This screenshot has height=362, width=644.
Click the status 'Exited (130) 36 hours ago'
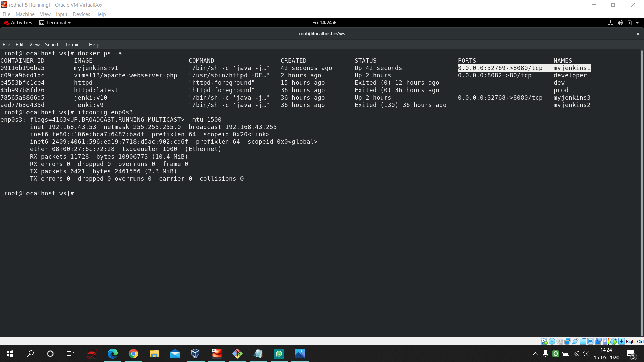(400, 105)
